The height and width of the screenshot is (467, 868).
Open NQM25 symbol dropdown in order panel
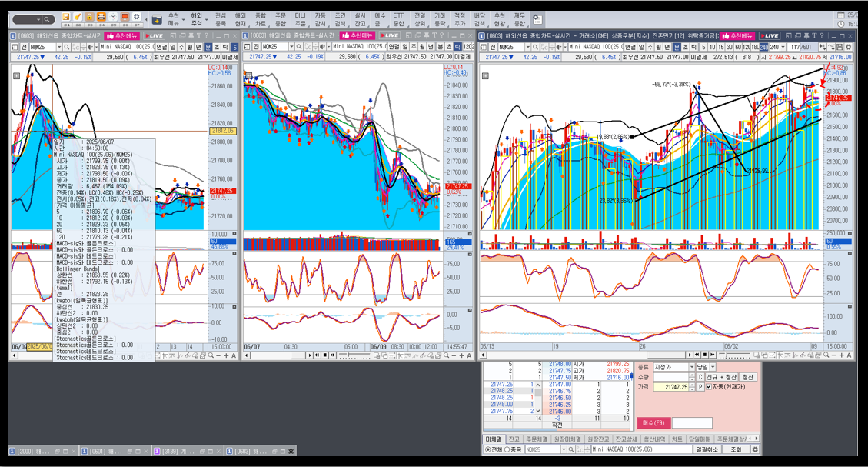564,449
